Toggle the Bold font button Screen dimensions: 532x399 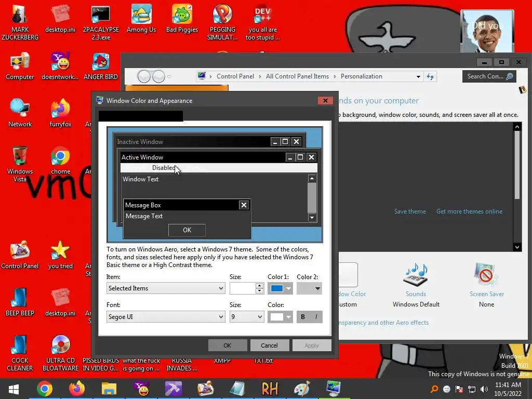point(303,317)
